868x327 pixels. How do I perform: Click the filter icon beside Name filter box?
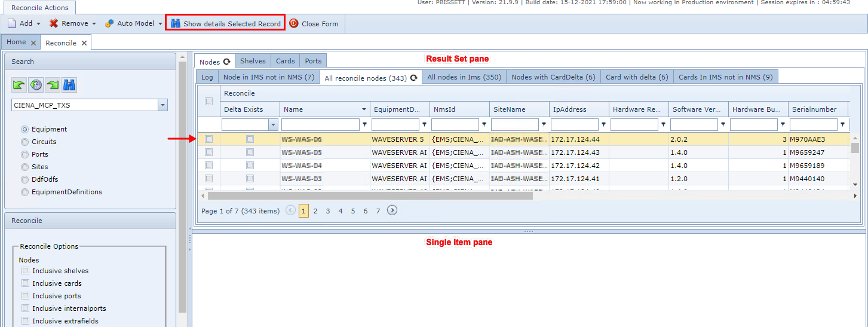[364, 124]
